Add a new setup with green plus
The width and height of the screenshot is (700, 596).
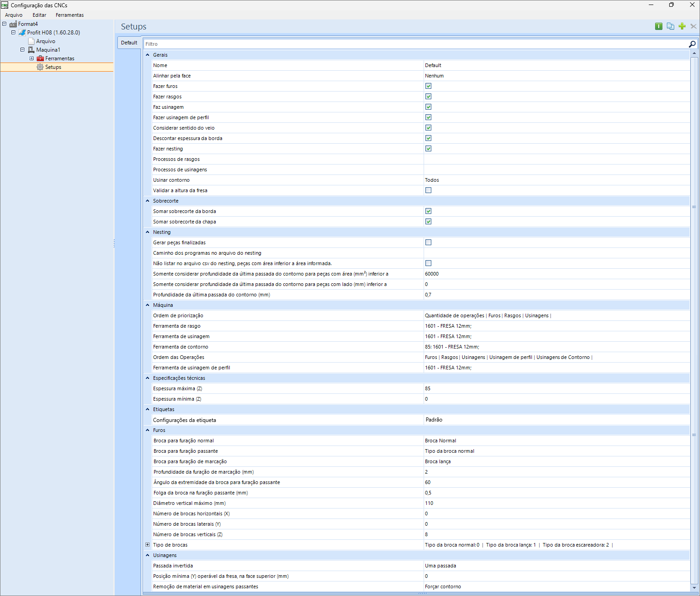(682, 26)
